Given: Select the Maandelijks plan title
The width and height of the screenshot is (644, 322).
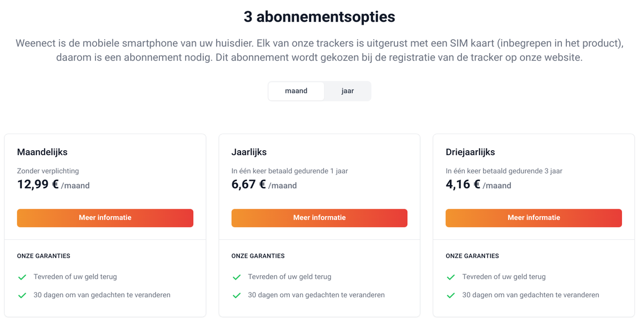Looking at the screenshot, I should pos(42,152).
